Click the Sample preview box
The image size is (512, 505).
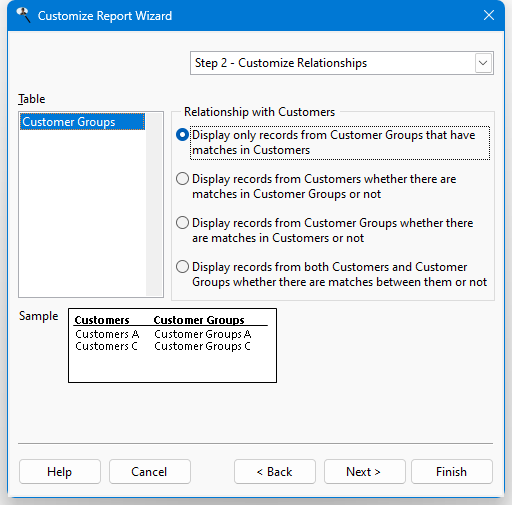point(172,345)
